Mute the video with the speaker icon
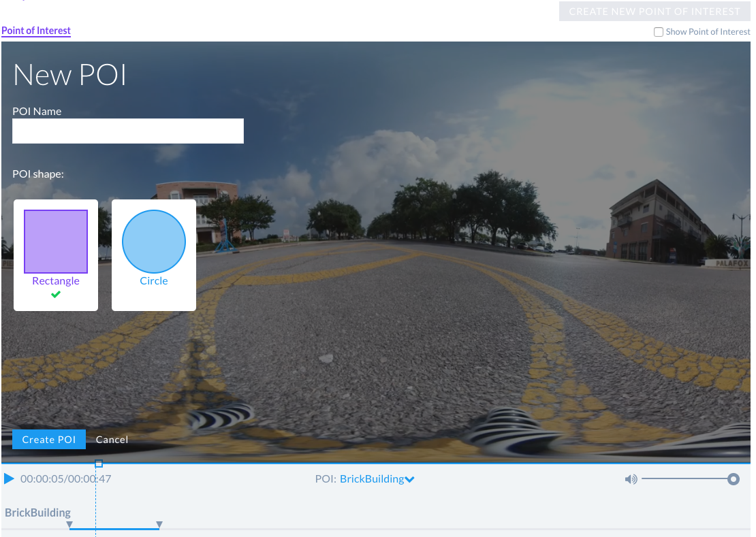The height and width of the screenshot is (537, 756). [x=631, y=479]
